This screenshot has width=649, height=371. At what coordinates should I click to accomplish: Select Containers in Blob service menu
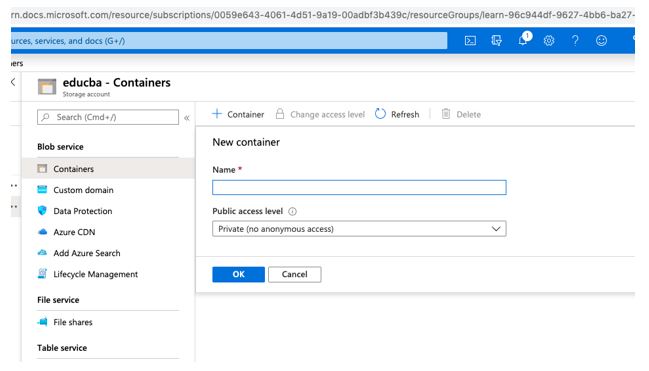(108, 169)
